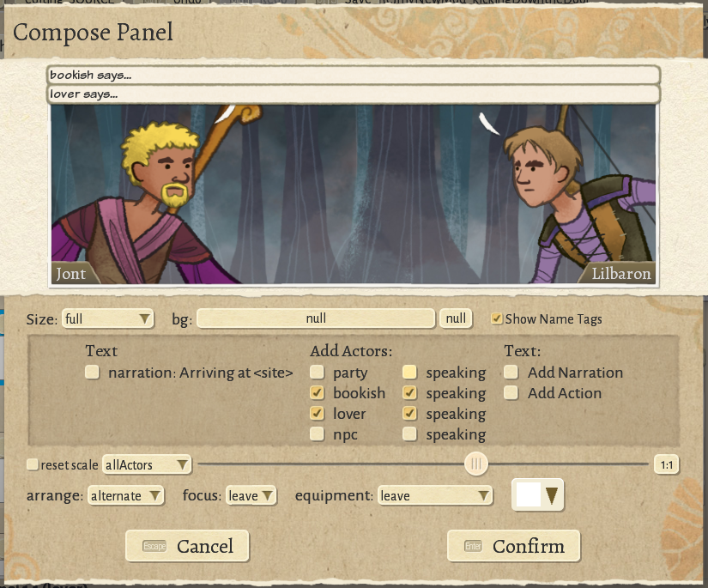Open the equipment dropdown set to leave

tap(435, 495)
